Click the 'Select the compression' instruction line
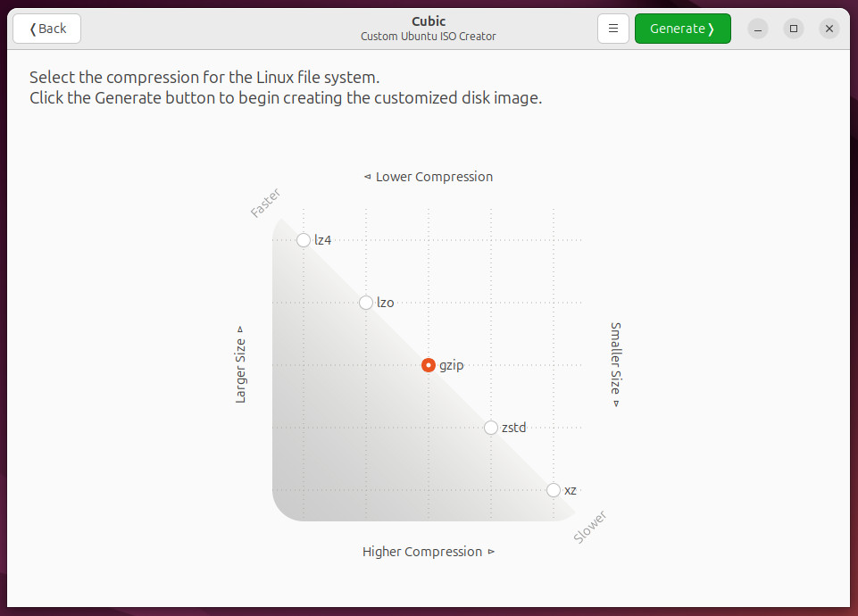 204,77
